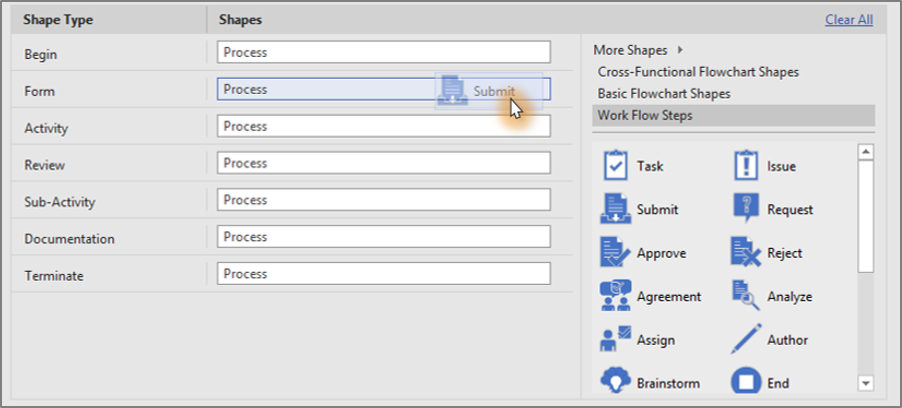Pick the Assign shape icon
The height and width of the screenshot is (408, 902).
tap(615, 340)
